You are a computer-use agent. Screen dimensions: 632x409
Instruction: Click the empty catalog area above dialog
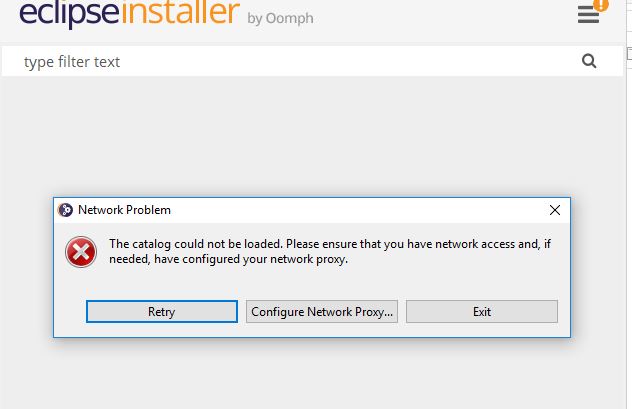point(312,136)
